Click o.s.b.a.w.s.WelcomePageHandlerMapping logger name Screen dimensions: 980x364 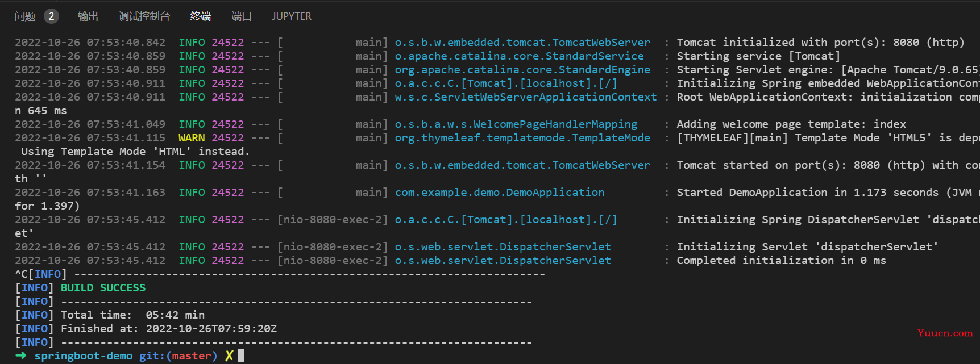pyautogui.click(x=516, y=124)
